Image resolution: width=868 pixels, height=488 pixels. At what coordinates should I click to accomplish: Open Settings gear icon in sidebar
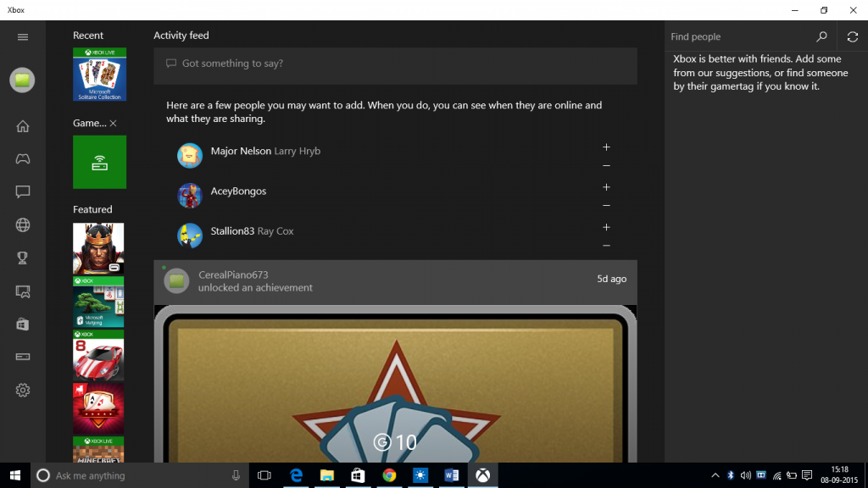pos(23,390)
